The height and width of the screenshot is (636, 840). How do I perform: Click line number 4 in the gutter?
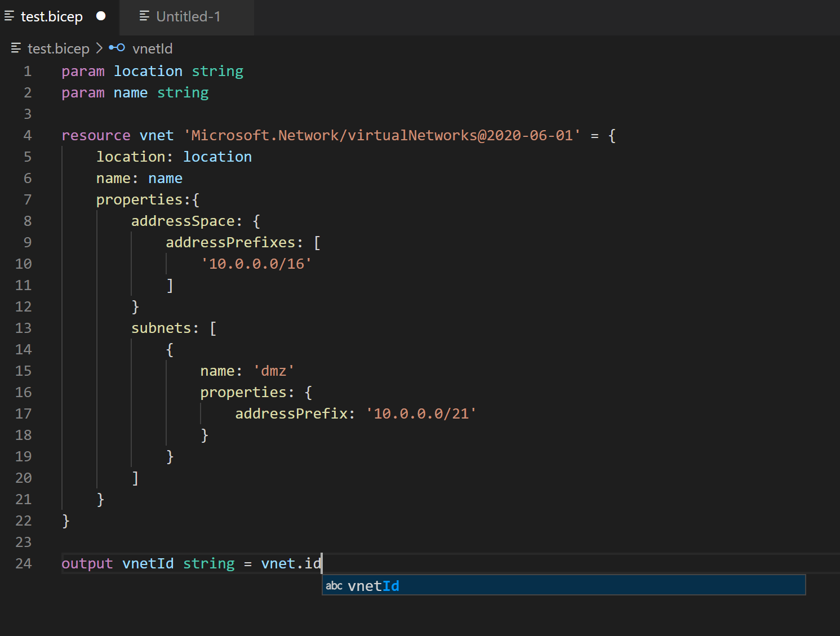(27, 135)
